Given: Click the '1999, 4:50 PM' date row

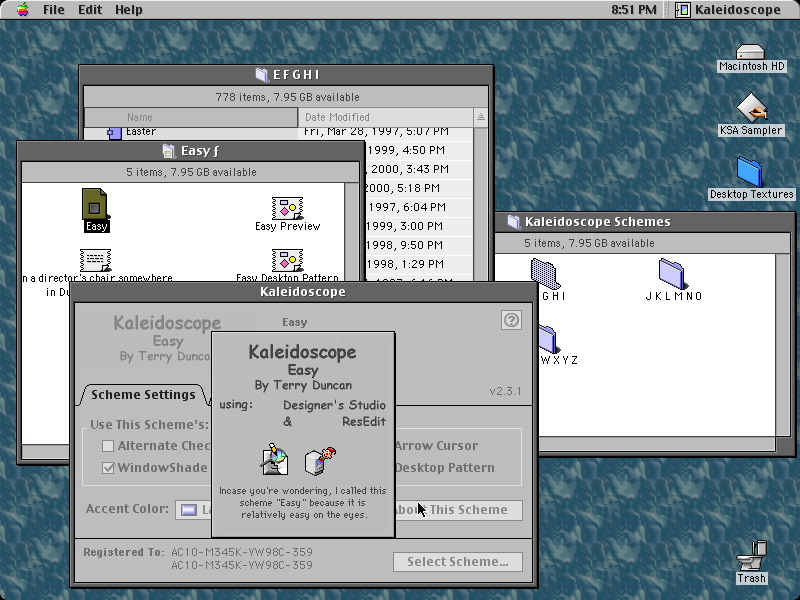Looking at the screenshot, I should pyautogui.click(x=419, y=151).
